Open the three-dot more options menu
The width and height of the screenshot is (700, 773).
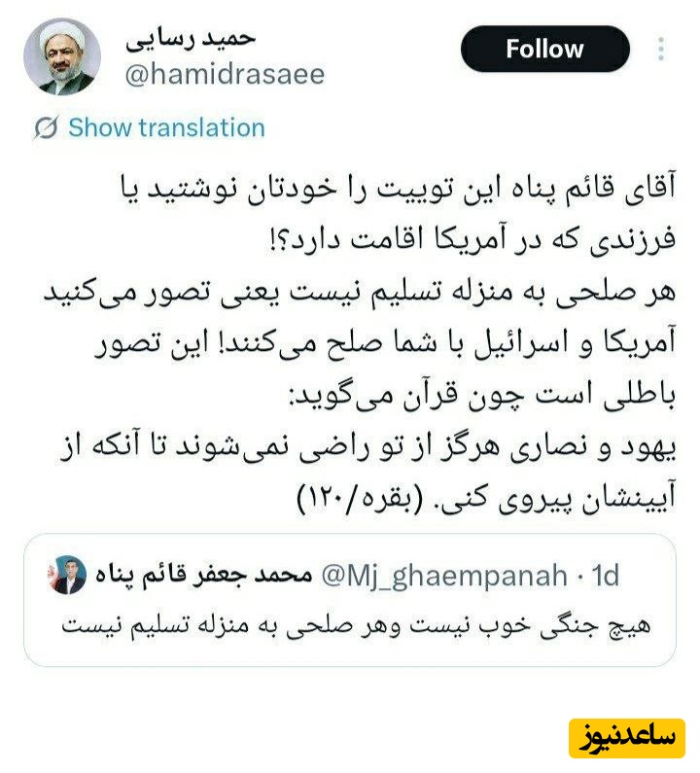661,49
